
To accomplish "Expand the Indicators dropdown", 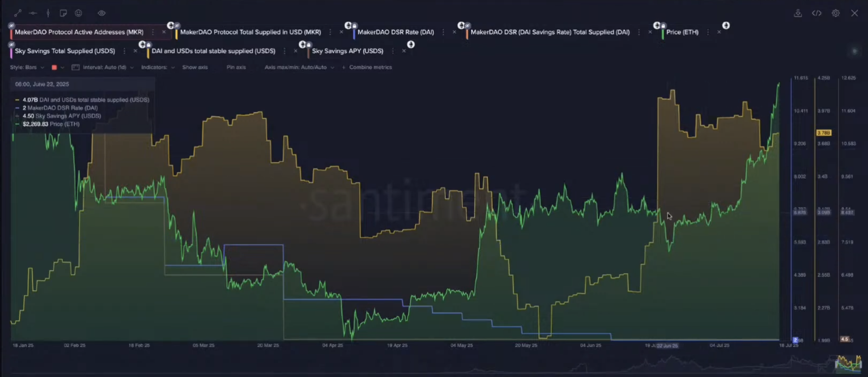I will click(158, 67).
